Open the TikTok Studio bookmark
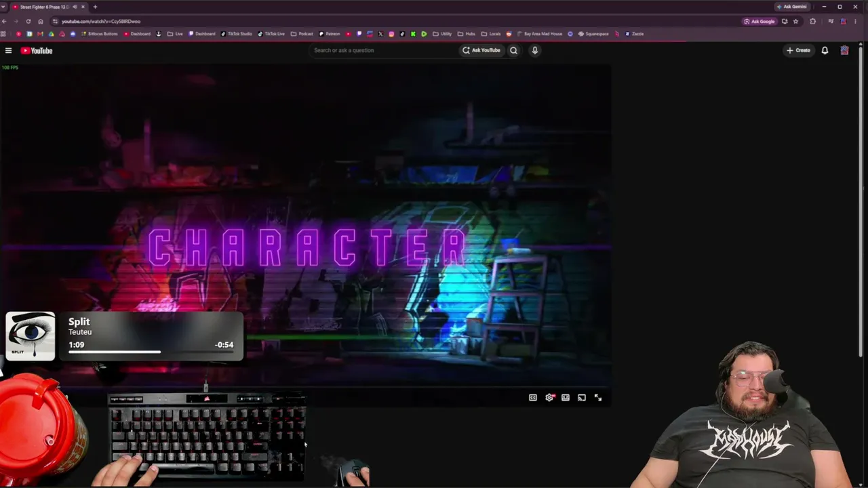 click(237, 34)
